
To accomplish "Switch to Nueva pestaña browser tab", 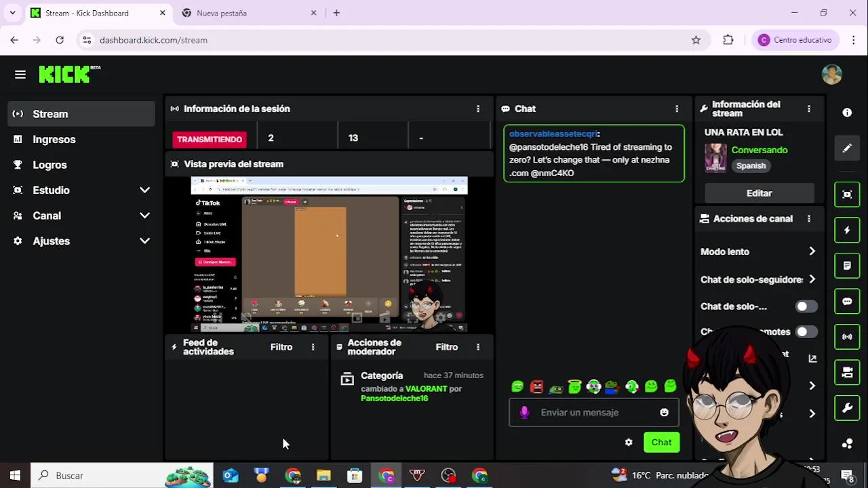I will pos(249,13).
